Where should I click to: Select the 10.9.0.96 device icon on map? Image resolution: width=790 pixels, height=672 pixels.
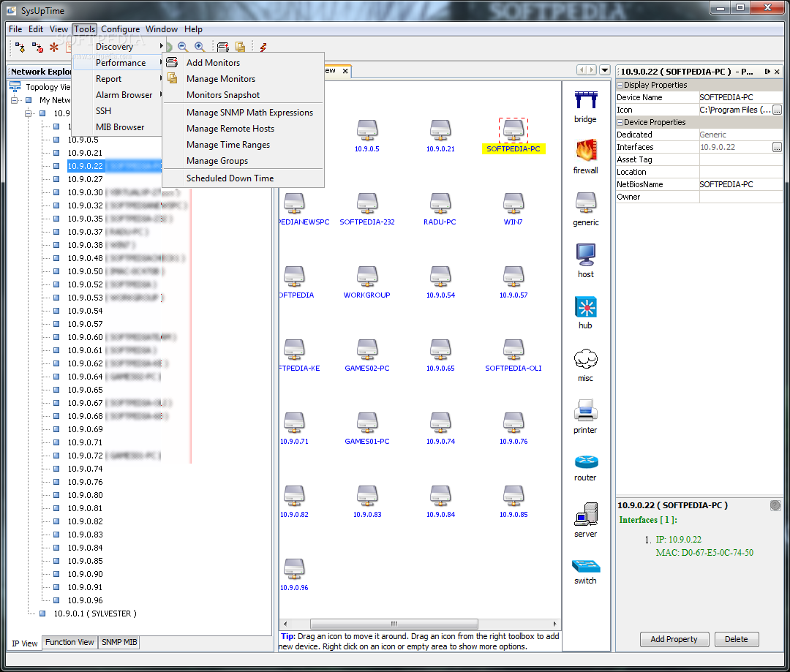294,568
